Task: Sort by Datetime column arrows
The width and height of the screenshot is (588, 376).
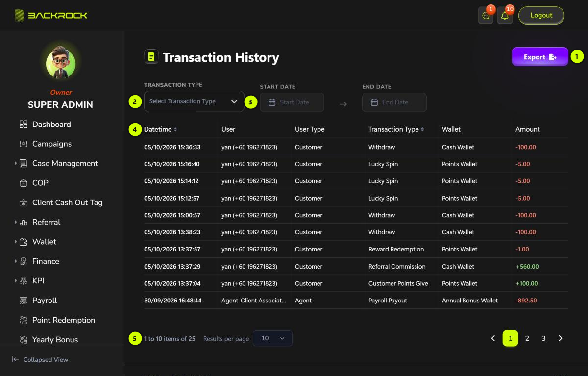Action: point(175,130)
